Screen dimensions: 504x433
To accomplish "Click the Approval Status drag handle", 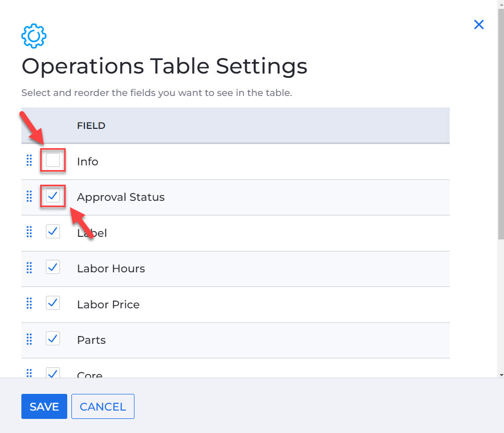I will [x=29, y=197].
